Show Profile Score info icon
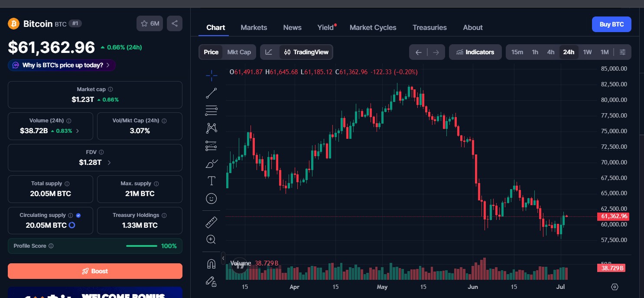This screenshot has height=298, width=644. click(x=51, y=246)
